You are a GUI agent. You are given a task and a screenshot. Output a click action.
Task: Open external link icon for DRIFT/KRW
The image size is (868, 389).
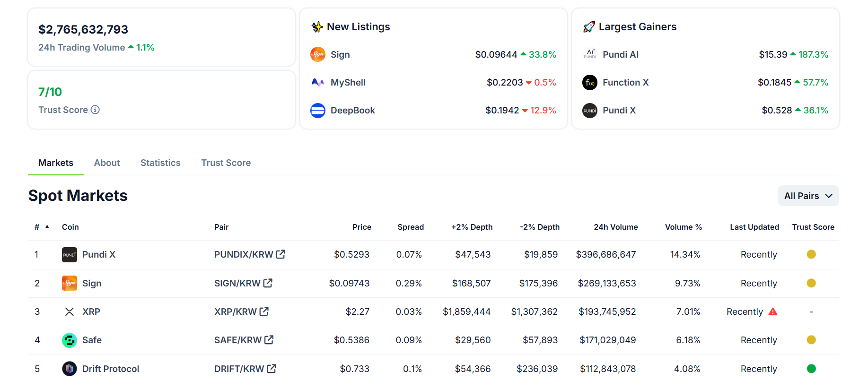(x=272, y=369)
